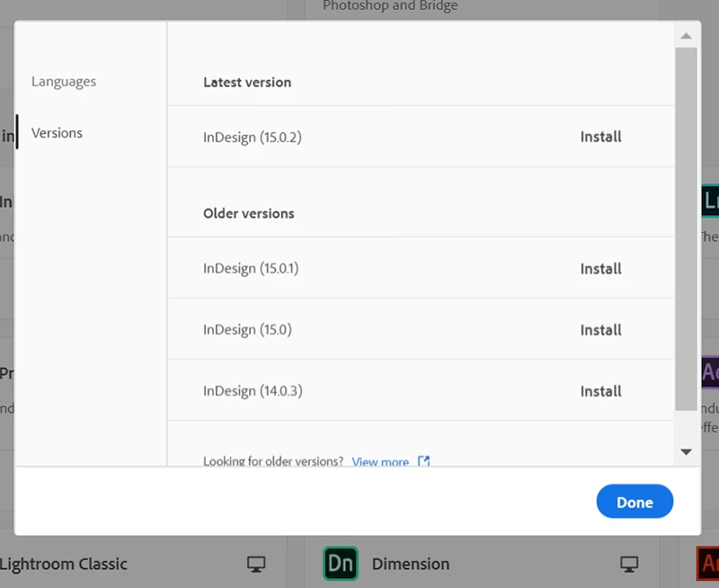The height and width of the screenshot is (588, 719).
Task: Click the InDesign (15.0.1) label
Action: pos(251,268)
